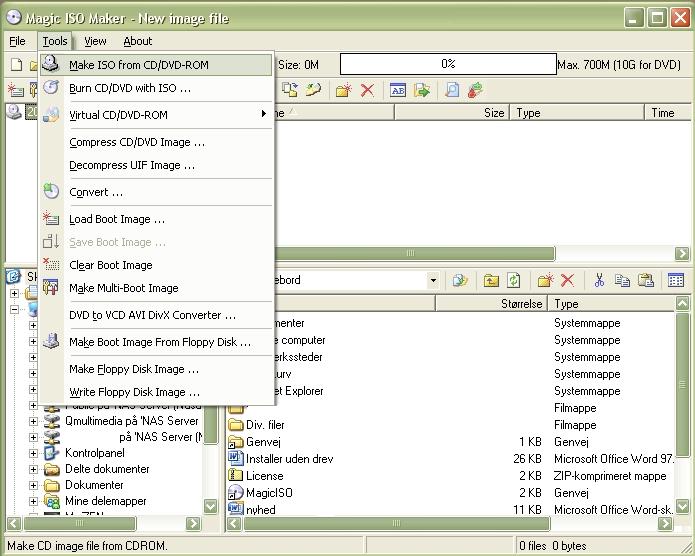Expand the Kontrolpanel tree node
695x556 pixels.
coord(33,453)
